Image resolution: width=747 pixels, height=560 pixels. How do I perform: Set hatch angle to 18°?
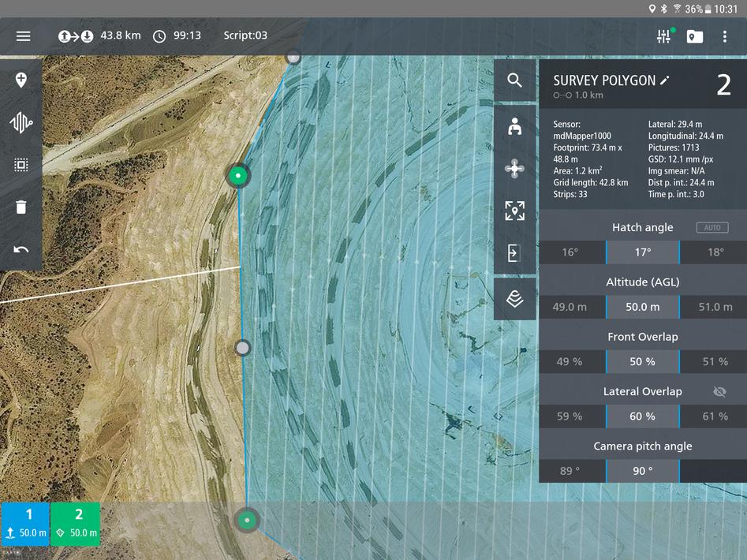pos(714,252)
